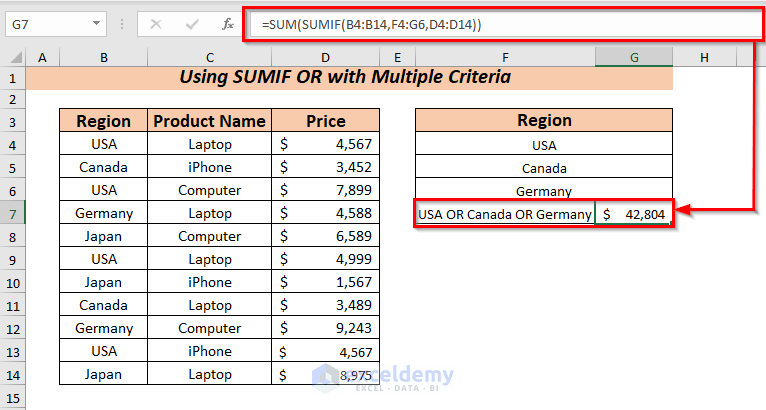This screenshot has width=766, height=410.
Task: Click the Select All corner triangle
Action: pos(13,58)
